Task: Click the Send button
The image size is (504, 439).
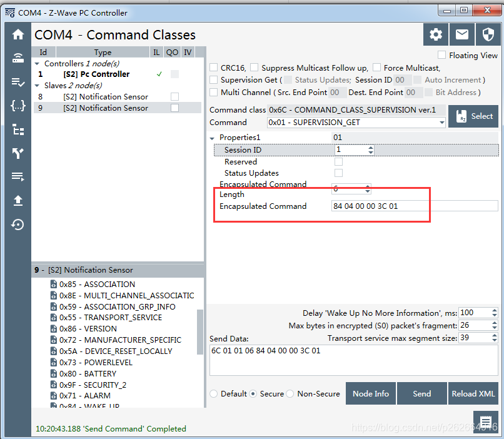Action: pos(422,393)
